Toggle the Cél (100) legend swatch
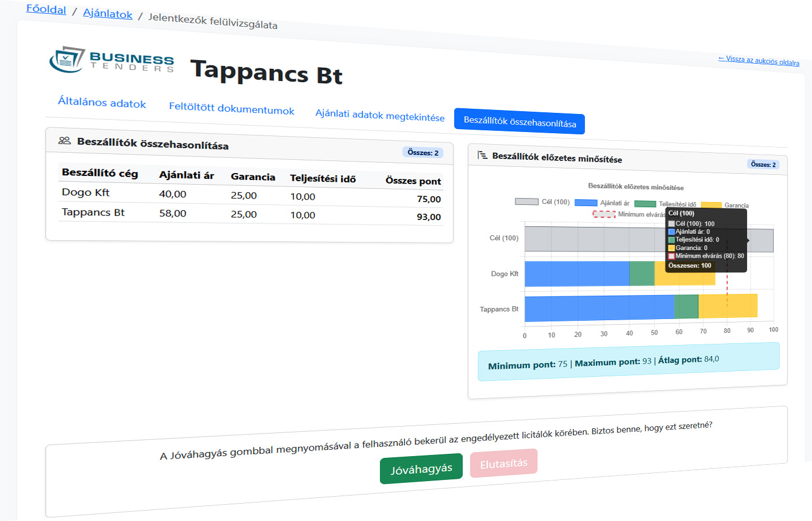 [x=526, y=201]
